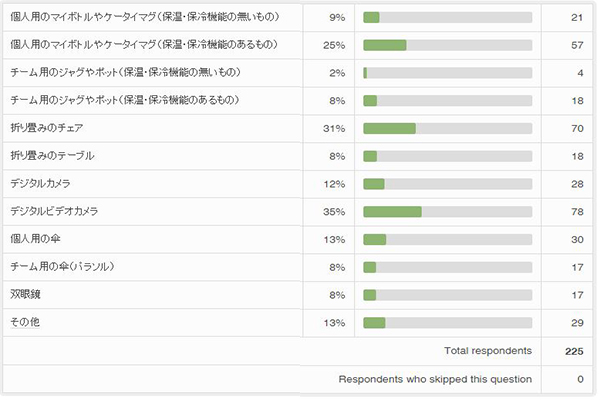This screenshot has height=400, width=600.
Task: Select the 57 response count cell
Action: tap(575, 45)
